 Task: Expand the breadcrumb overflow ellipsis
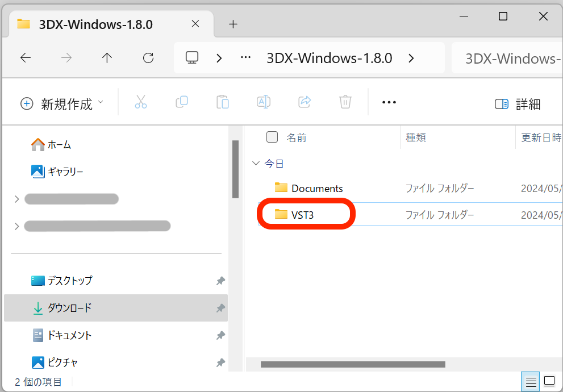245,57
